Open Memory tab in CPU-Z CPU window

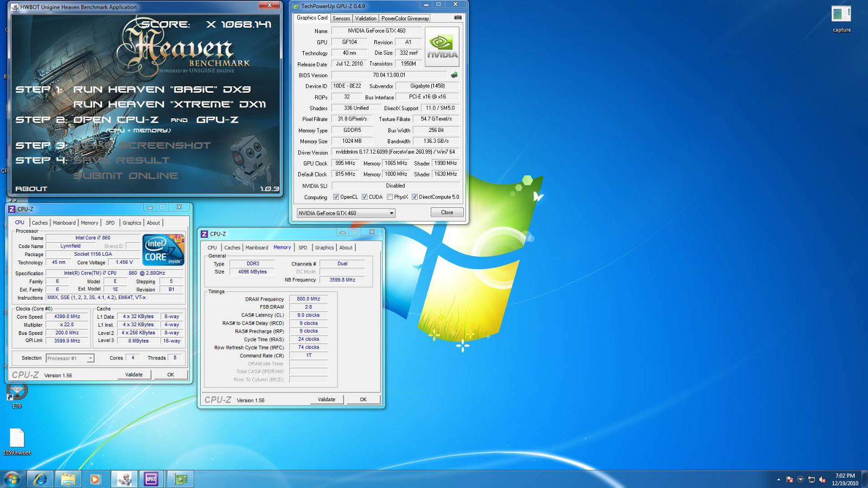tap(90, 223)
